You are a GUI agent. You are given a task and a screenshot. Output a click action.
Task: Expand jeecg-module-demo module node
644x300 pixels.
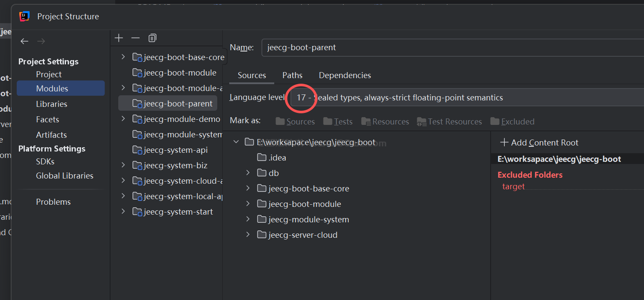tap(123, 118)
